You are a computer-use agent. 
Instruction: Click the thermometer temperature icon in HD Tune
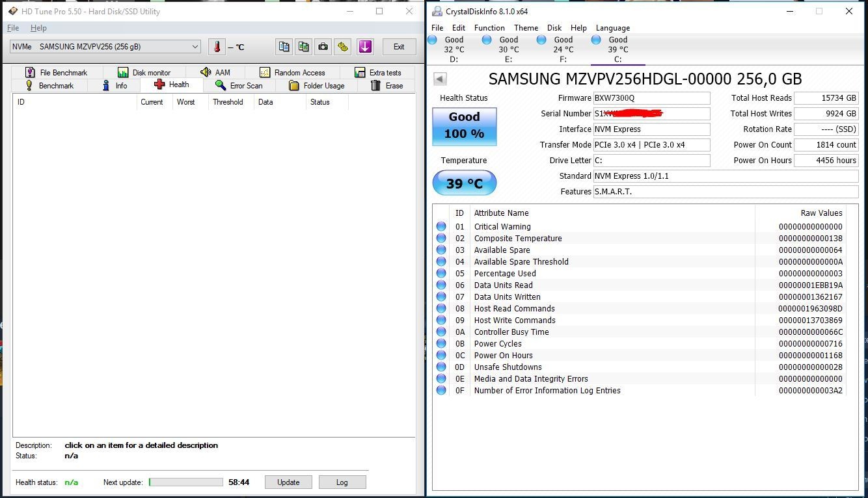point(217,47)
